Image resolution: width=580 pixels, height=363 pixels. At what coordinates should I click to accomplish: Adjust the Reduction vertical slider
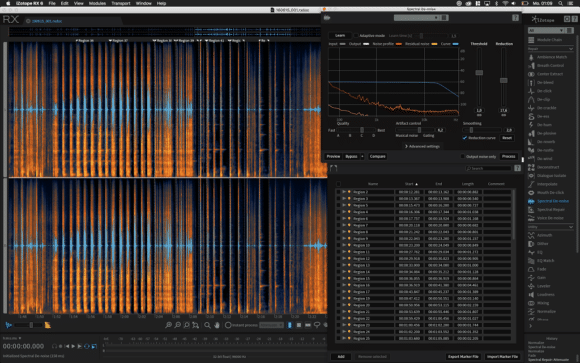503,80
